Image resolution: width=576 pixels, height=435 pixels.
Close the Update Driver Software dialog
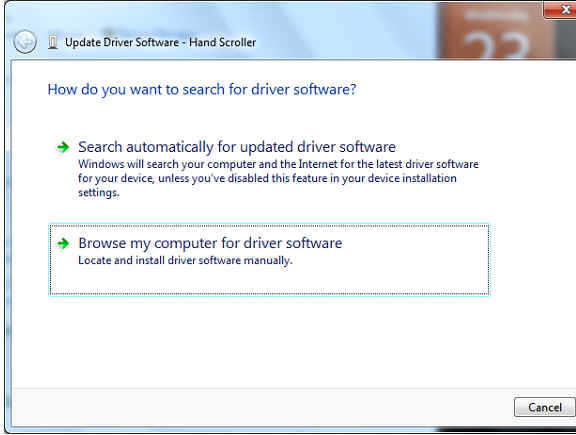coord(560,10)
